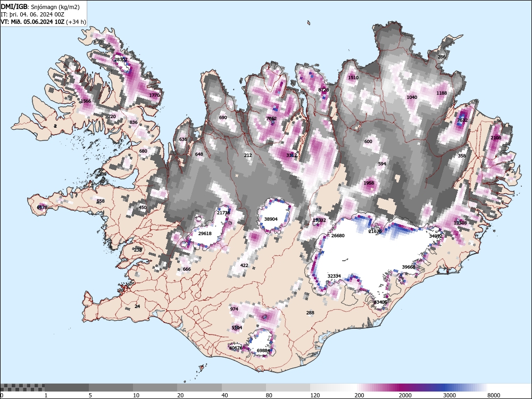Viewport: 532px width, 399px height.
Task: Select the checkered zero legend segment
Action: click(x=22, y=387)
